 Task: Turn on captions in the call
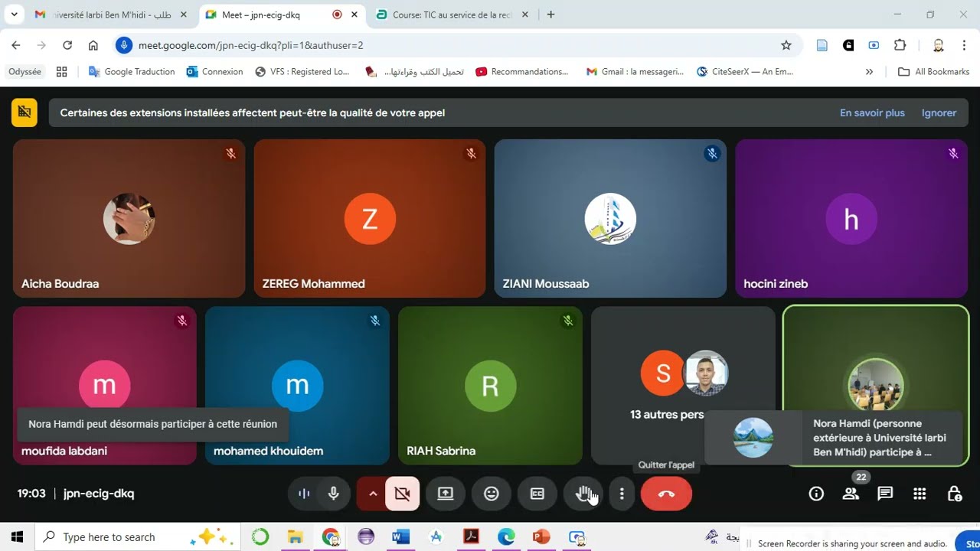pyautogui.click(x=537, y=494)
